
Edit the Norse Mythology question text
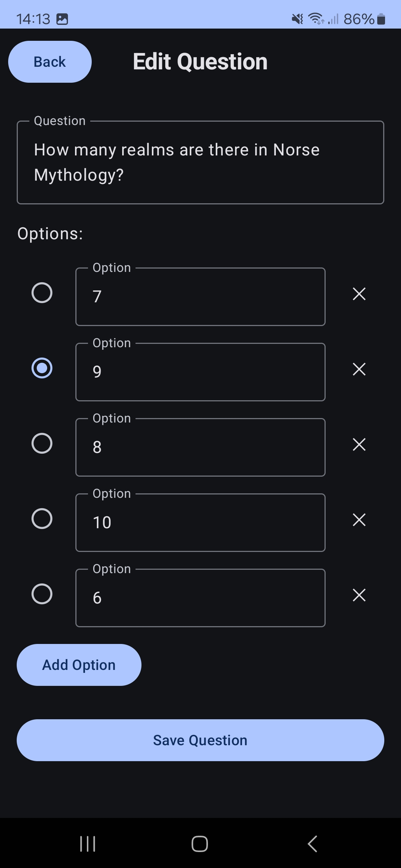pos(200,162)
